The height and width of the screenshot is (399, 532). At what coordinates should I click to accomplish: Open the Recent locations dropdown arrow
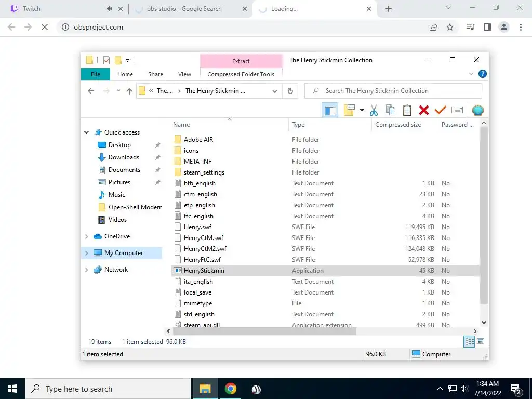point(118,91)
